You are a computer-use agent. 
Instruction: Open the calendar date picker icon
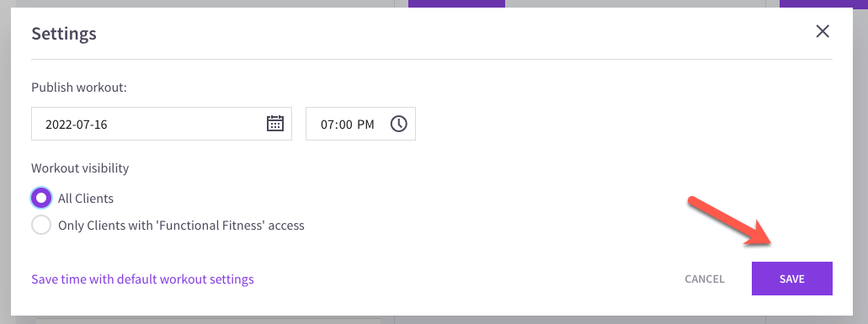pos(275,124)
